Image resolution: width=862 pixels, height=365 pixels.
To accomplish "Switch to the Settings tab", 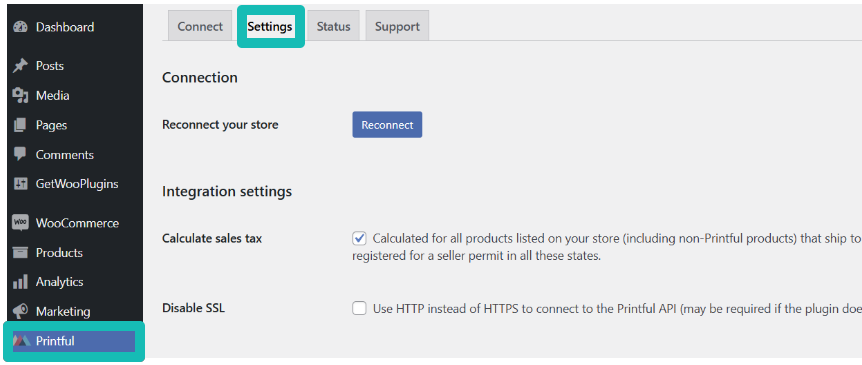I will tap(270, 26).
